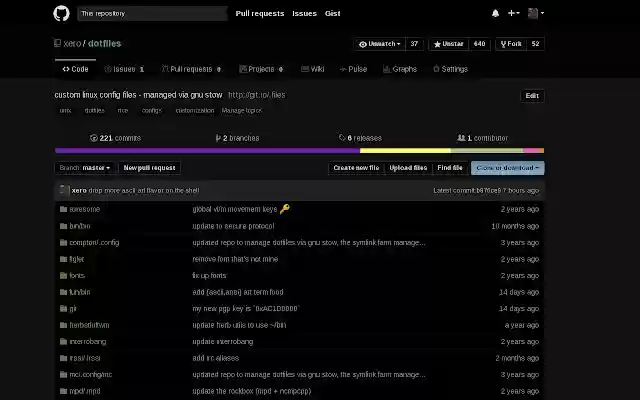Click the git folder icon
Screen dimensions: 640x400
(x=63, y=309)
